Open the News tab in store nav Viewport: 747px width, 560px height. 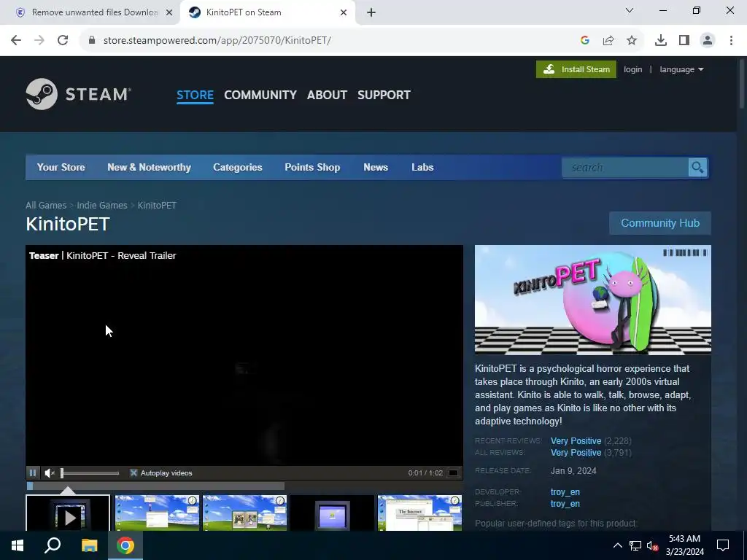coord(376,167)
